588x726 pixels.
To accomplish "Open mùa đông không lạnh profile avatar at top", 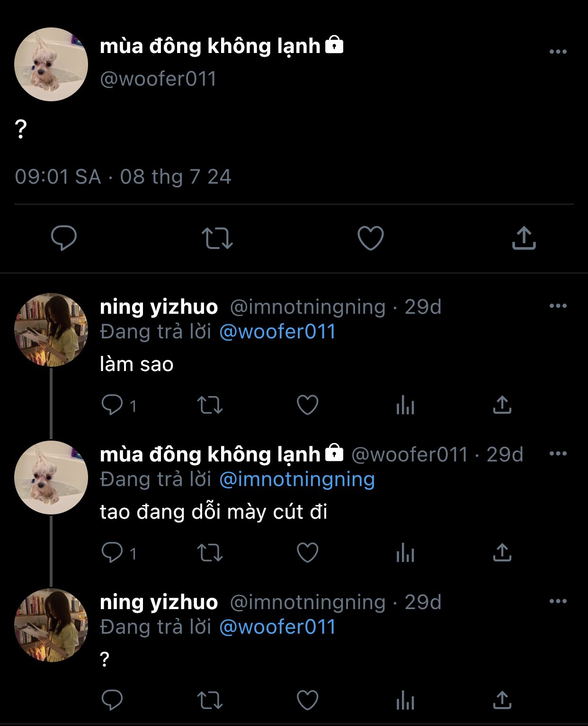I will click(51, 64).
